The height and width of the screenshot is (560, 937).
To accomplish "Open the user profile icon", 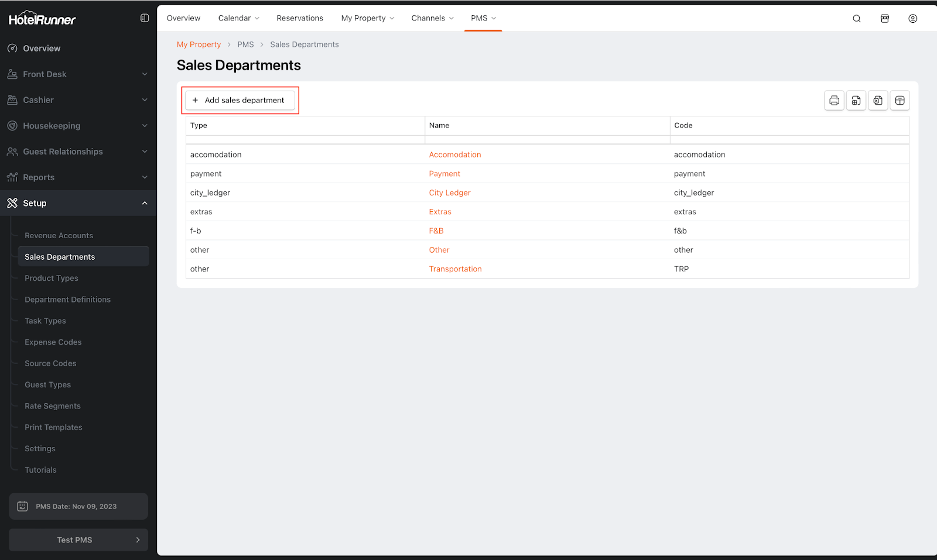I will pyautogui.click(x=912, y=19).
